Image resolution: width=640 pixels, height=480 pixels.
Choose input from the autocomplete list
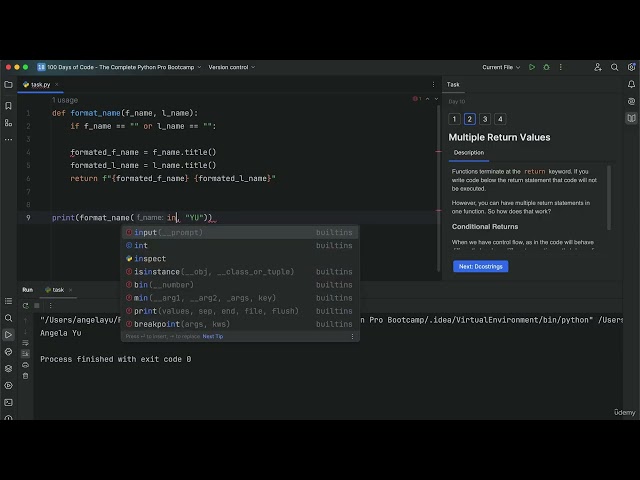(x=240, y=232)
